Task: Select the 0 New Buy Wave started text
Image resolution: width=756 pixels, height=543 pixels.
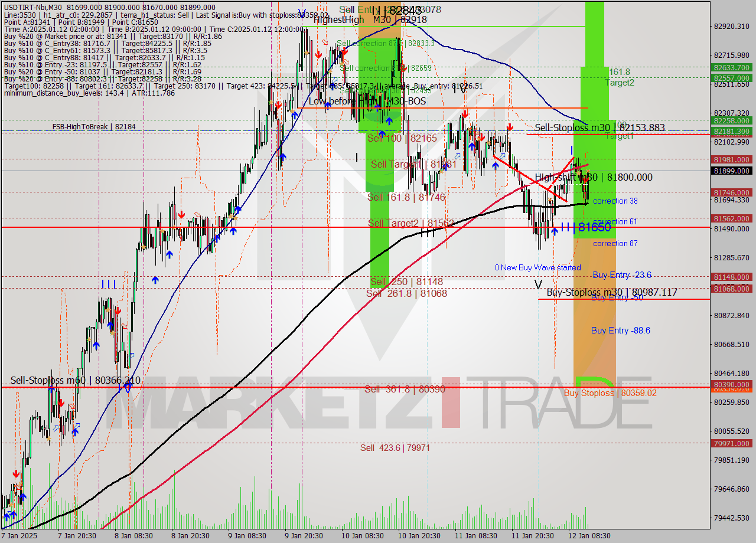Action: pyautogui.click(x=538, y=267)
